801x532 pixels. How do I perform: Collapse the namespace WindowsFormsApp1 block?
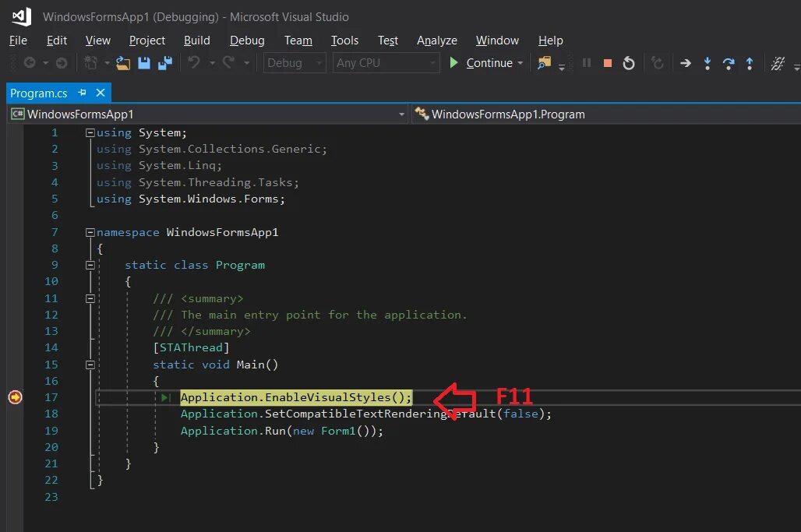pyautogui.click(x=90, y=232)
